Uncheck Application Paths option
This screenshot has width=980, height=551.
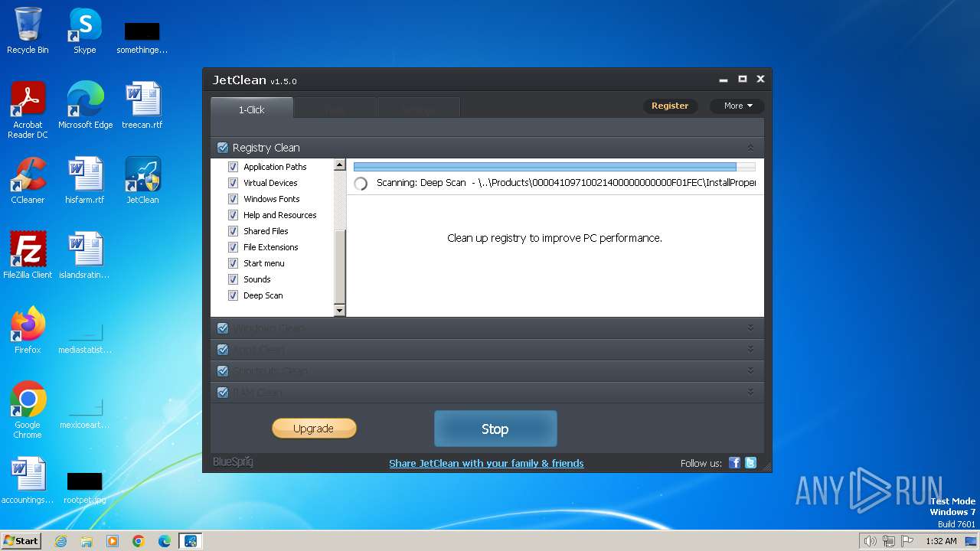tap(233, 167)
